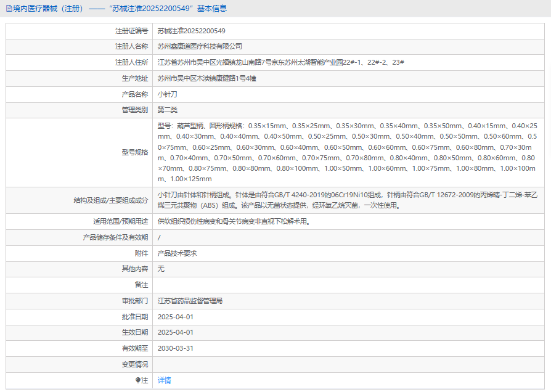Screen dimensions: 551x392
Task: Click the 生产地址 label
Action: 135,78
